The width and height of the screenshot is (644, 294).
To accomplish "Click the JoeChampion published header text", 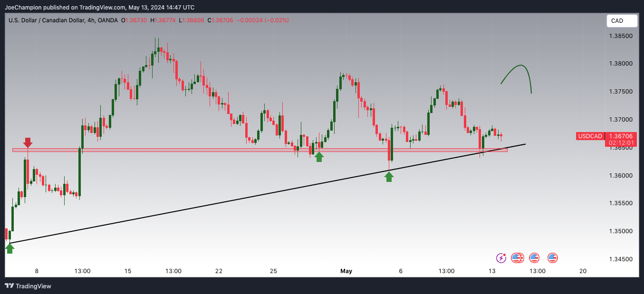I will [x=99, y=7].
